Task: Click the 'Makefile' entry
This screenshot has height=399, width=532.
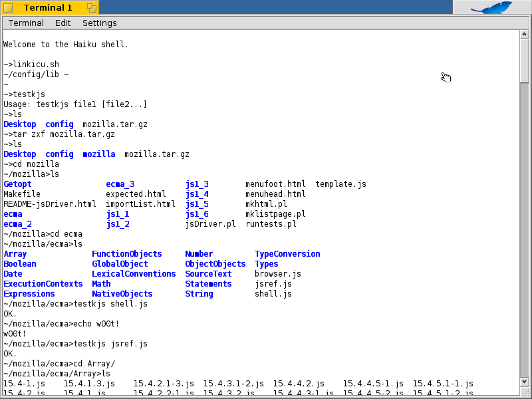Action: click(x=22, y=194)
